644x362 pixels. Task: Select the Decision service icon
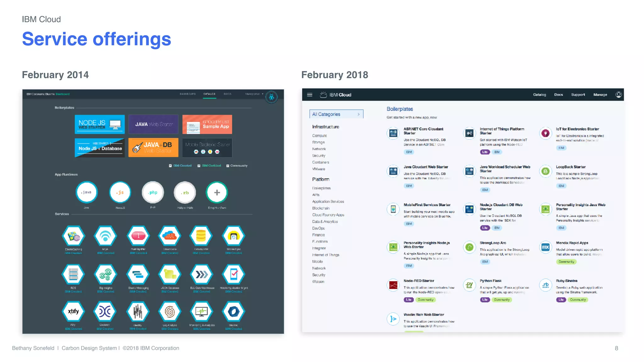pyautogui.click(x=105, y=311)
